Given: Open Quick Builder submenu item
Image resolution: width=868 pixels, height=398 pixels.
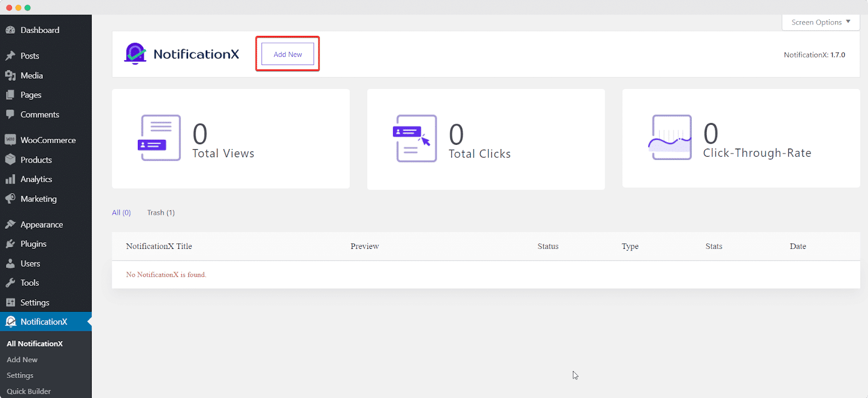Looking at the screenshot, I should coord(29,391).
